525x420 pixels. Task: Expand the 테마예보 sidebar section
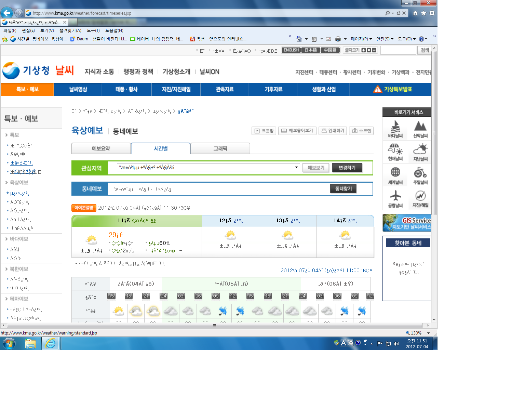[17, 299]
